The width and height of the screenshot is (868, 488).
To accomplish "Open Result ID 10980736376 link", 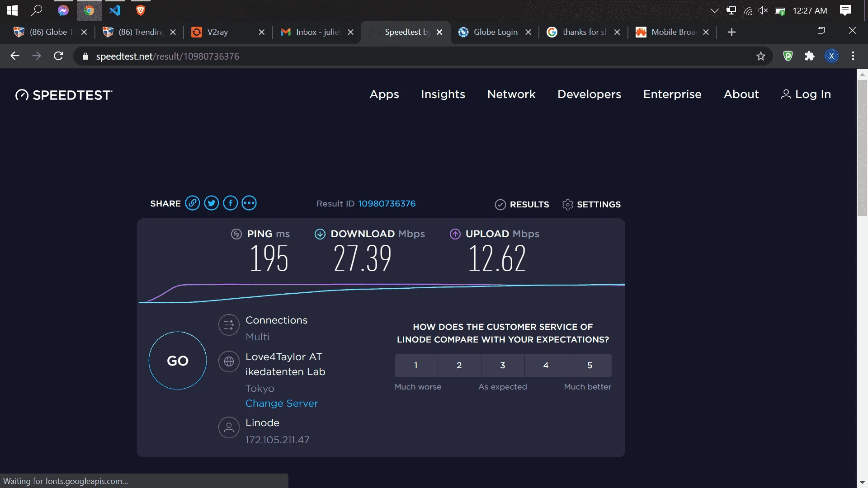I will pyautogui.click(x=387, y=204).
